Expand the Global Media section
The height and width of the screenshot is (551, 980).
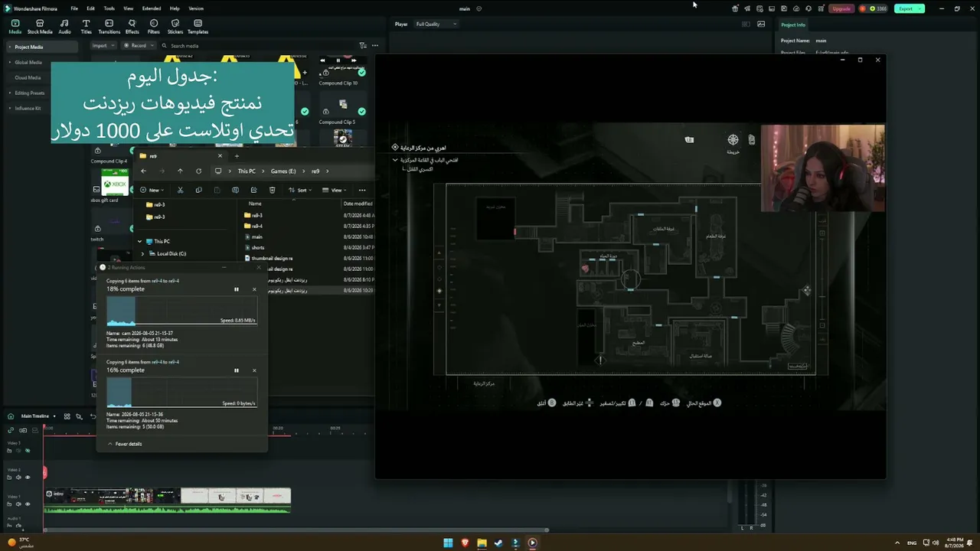(10, 63)
